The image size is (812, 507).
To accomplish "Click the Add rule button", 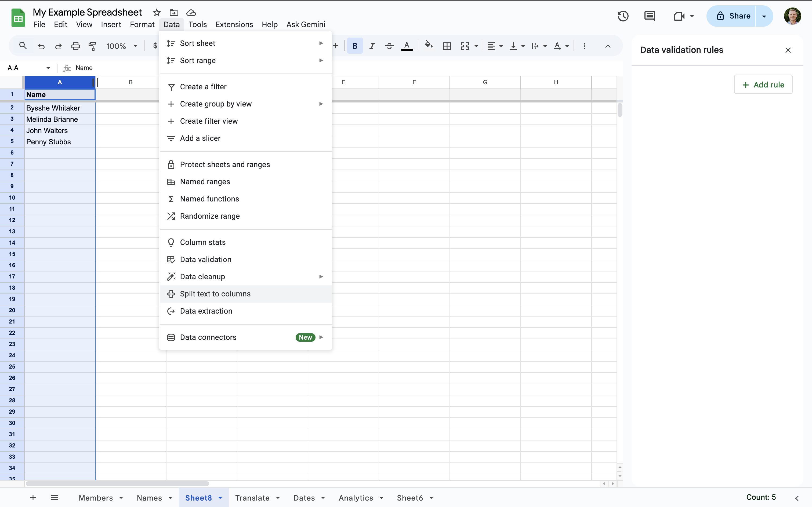I will click(x=763, y=84).
